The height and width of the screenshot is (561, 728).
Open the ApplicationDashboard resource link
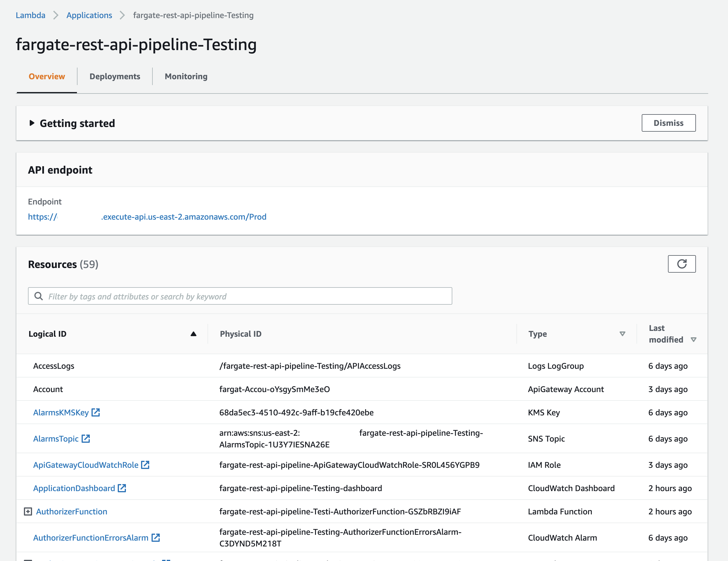pyautogui.click(x=74, y=488)
